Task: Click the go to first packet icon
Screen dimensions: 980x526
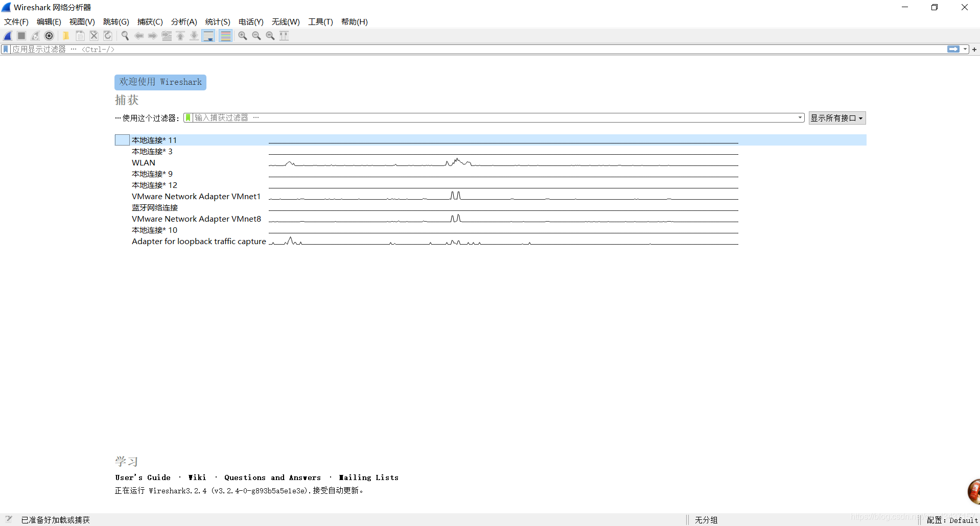Action: [180, 36]
